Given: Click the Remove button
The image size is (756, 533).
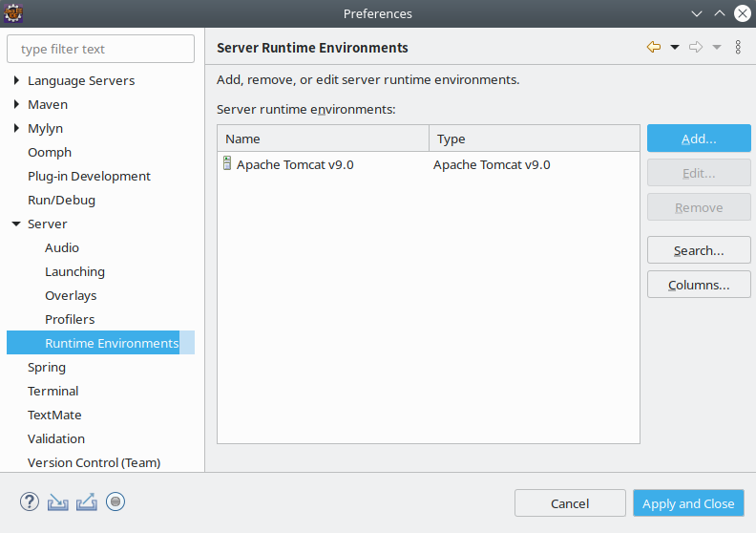Looking at the screenshot, I should [x=699, y=207].
